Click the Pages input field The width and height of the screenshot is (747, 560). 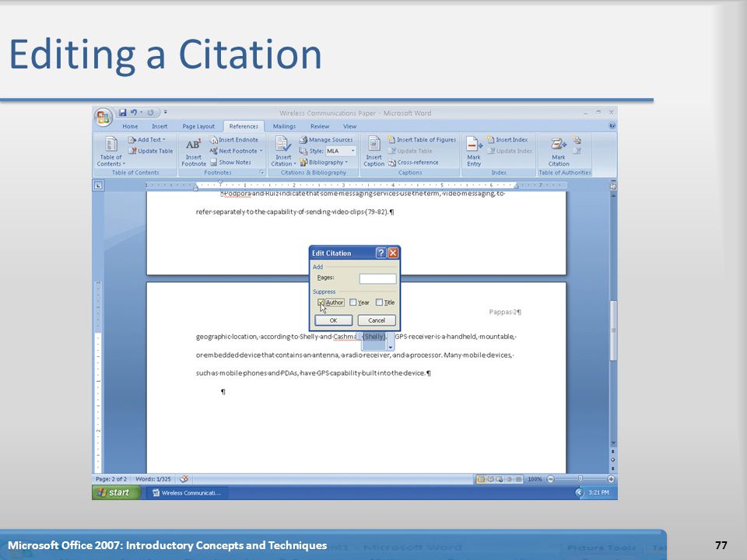click(x=378, y=278)
